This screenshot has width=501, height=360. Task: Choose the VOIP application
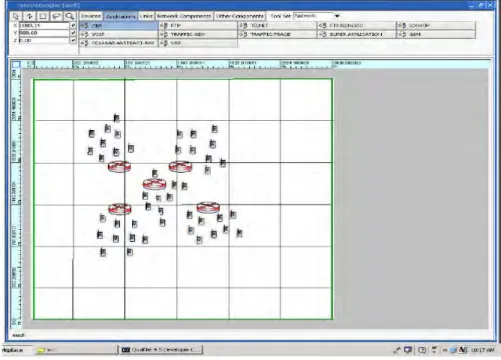(118, 34)
